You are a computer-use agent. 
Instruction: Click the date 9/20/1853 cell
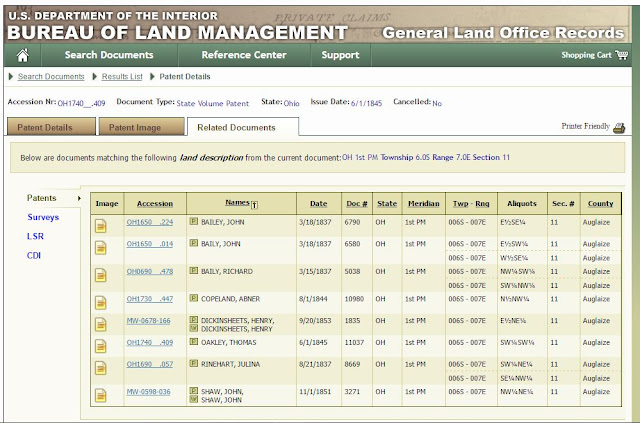pos(315,321)
